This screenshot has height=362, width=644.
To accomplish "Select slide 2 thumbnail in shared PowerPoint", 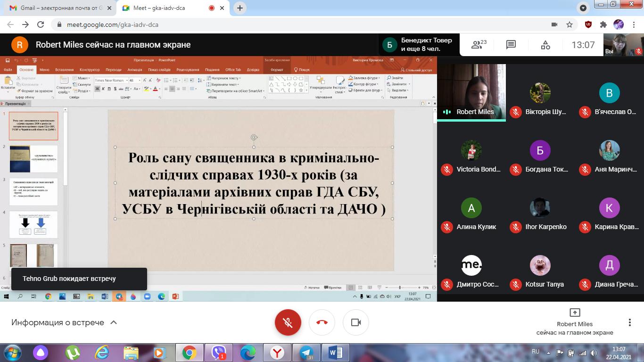I will click(x=33, y=159).
